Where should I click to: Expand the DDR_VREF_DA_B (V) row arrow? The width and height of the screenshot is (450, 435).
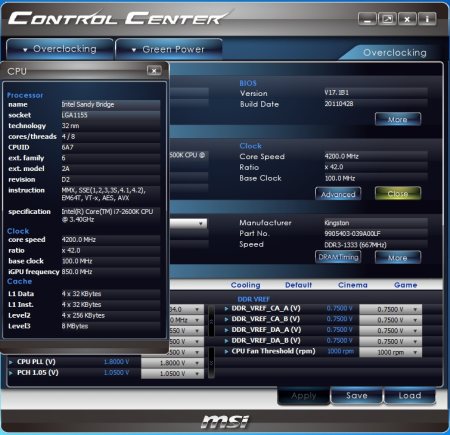pyautogui.click(x=226, y=341)
